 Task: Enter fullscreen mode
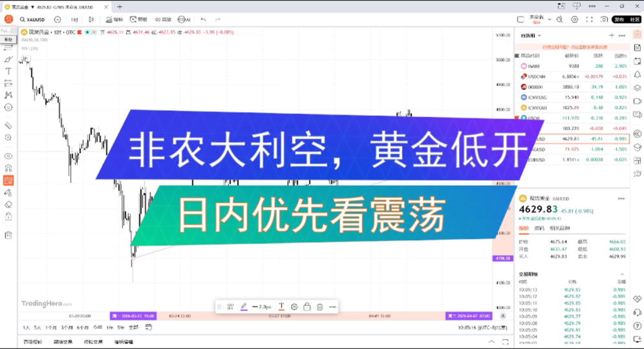(x=590, y=19)
